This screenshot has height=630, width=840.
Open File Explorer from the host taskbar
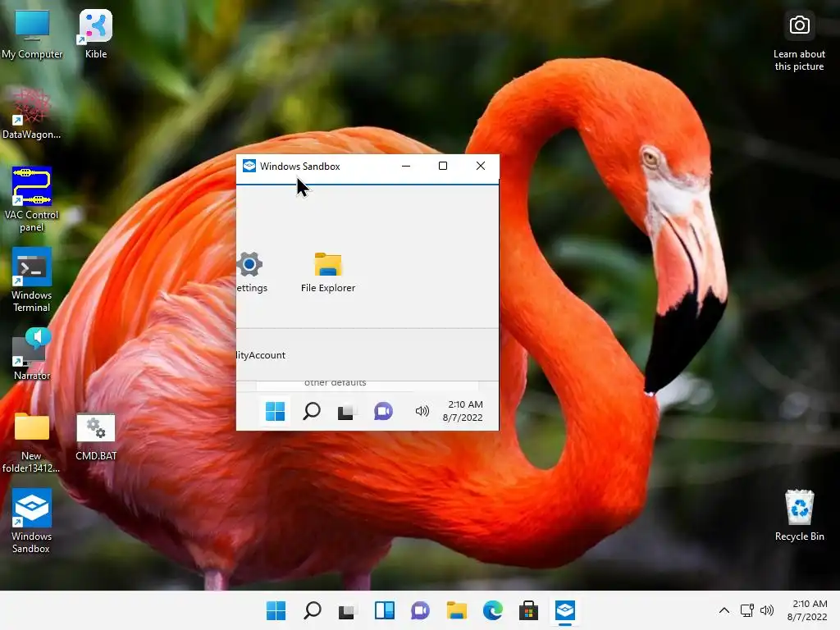tap(457, 610)
